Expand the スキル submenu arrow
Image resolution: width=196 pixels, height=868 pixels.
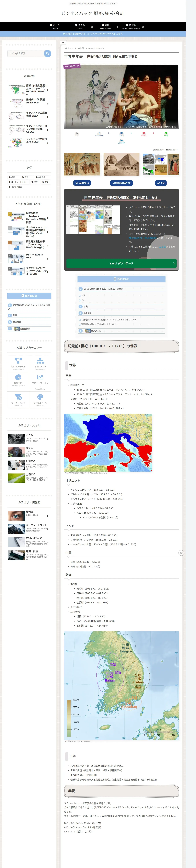click(92, 27)
